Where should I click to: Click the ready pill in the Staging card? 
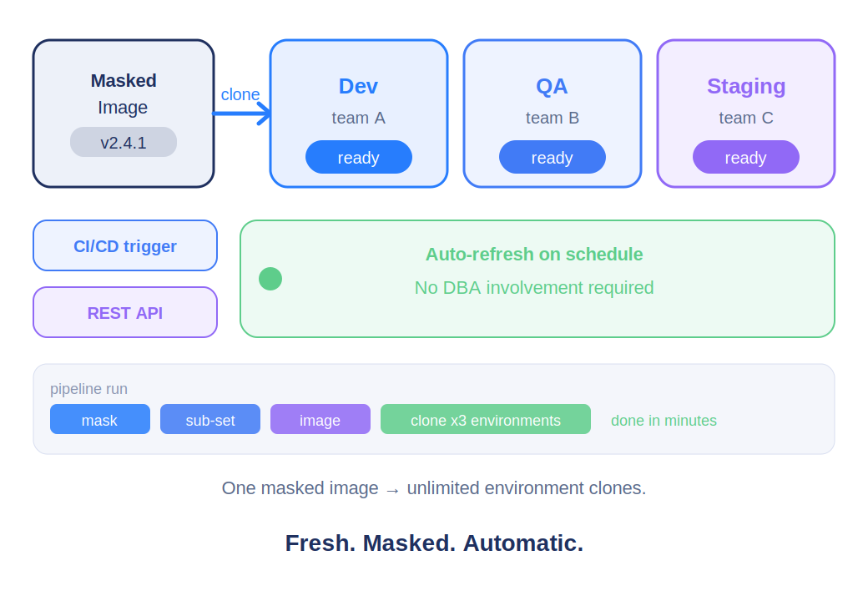click(x=746, y=157)
